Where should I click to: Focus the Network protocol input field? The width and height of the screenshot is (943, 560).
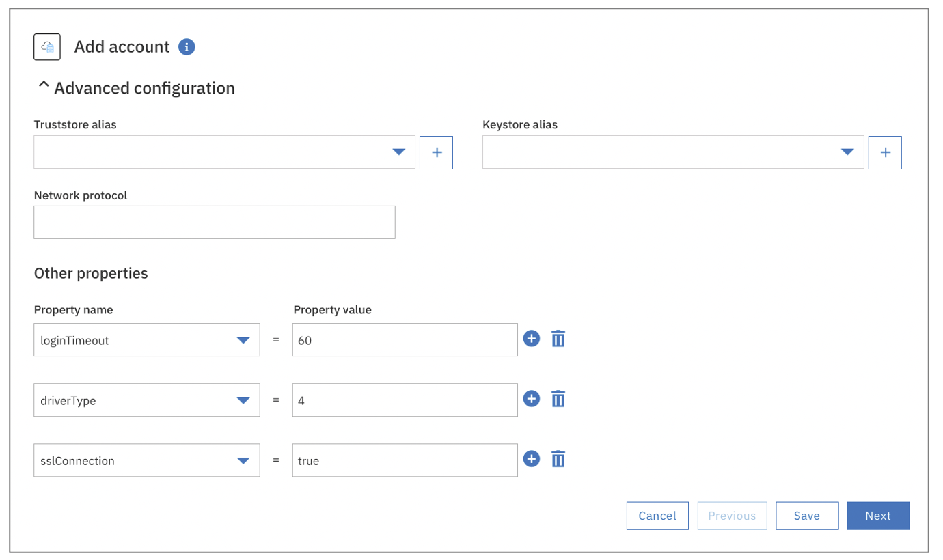pyautogui.click(x=215, y=223)
